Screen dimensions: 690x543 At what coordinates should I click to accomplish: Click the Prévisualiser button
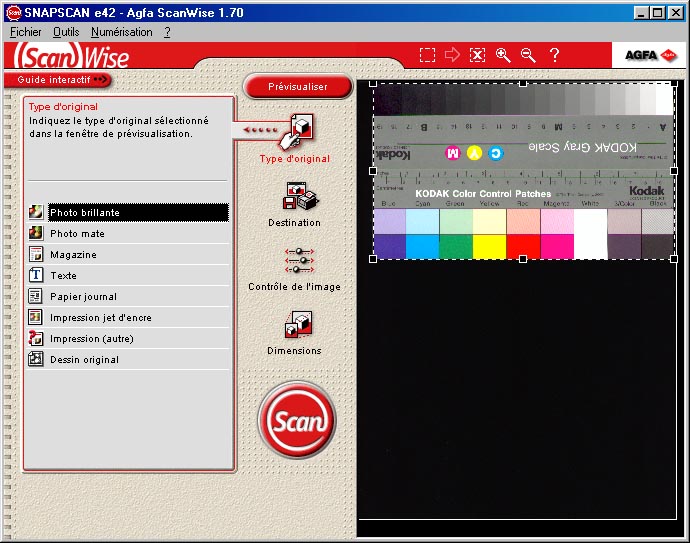pyautogui.click(x=298, y=87)
